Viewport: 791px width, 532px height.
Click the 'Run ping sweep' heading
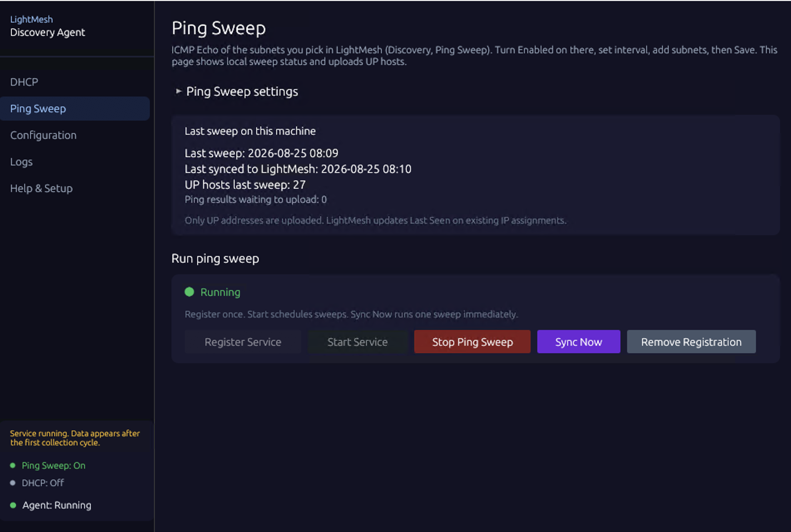click(215, 259)
